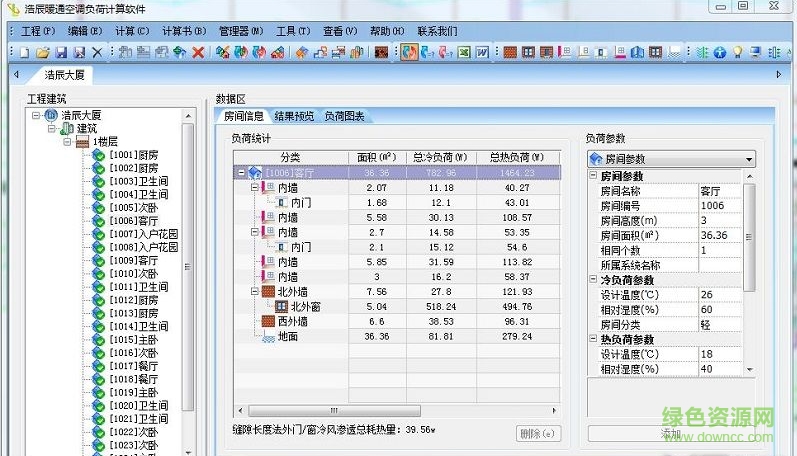Viewport: 797px width, 456px height.
Task: Click the pink heating-load query icon
Action: [446, 52]
